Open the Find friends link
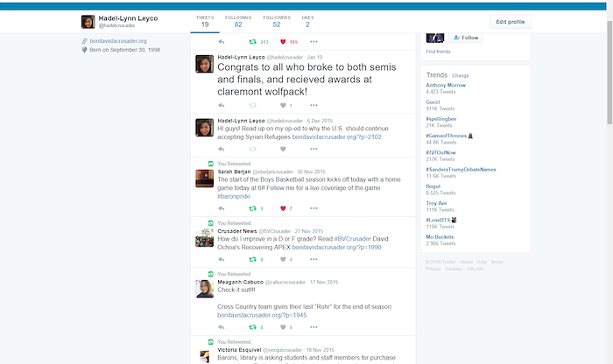Screen dimensions: 613x364 [438, 52]
